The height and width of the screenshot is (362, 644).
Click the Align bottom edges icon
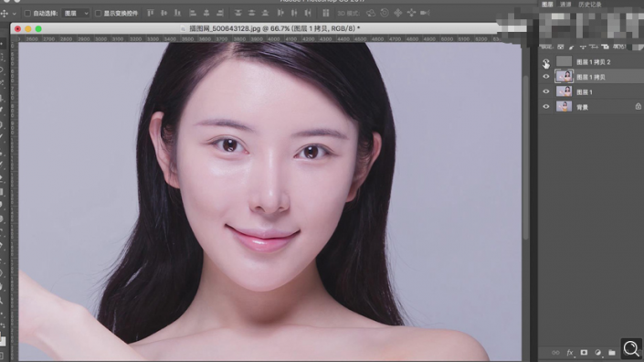pyautogui.click(x=177, y=13)
